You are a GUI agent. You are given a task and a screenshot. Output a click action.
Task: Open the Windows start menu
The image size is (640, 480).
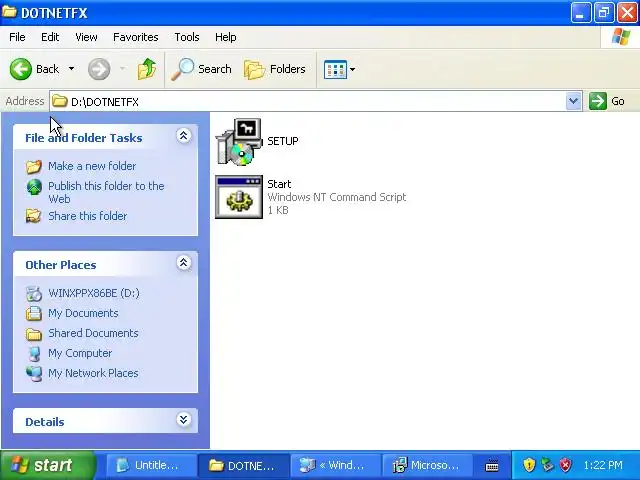pyautogui.click(x=47, y=465)
